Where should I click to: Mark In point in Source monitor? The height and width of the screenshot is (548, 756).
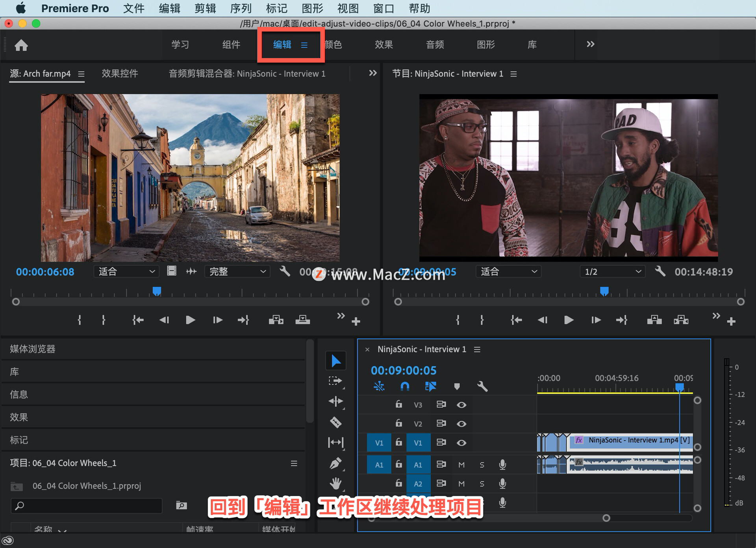79,320
